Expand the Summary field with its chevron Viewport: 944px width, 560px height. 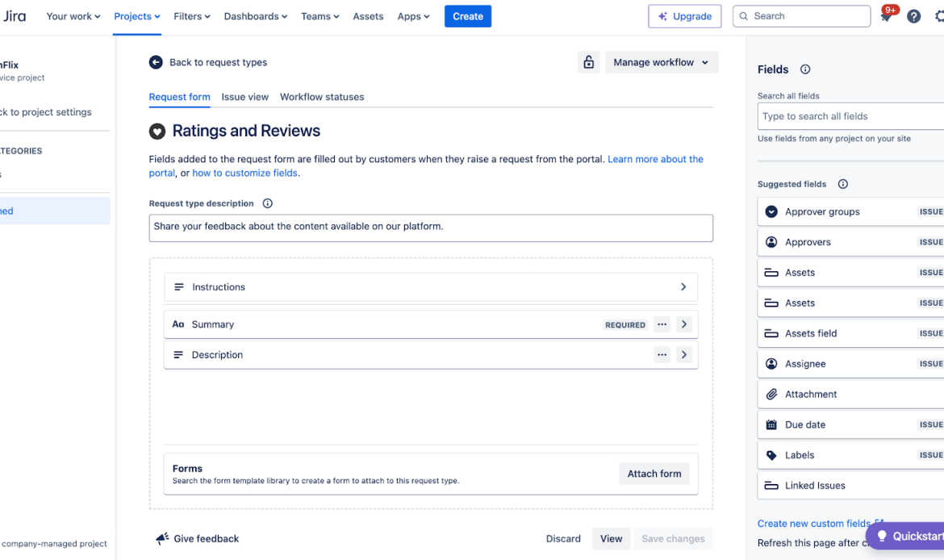(x=683, y=324)
